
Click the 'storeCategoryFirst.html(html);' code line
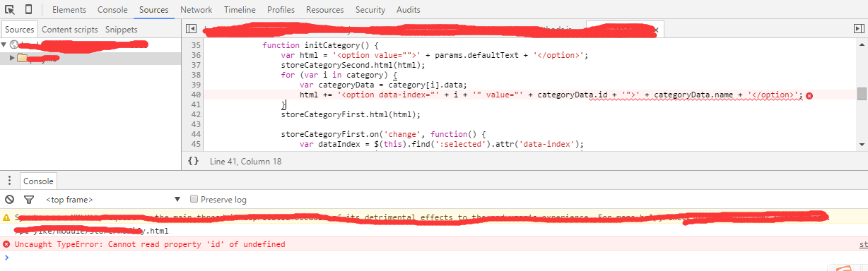tap(351, 114)
